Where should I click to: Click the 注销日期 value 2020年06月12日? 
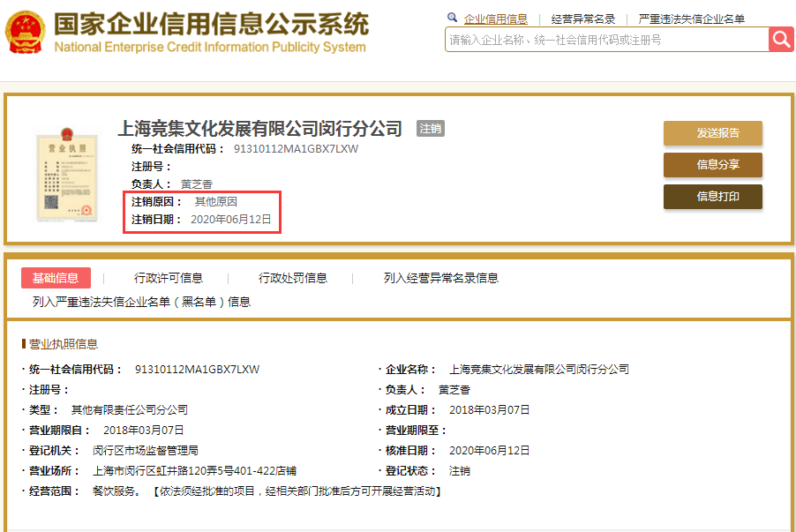click(231, 220)
